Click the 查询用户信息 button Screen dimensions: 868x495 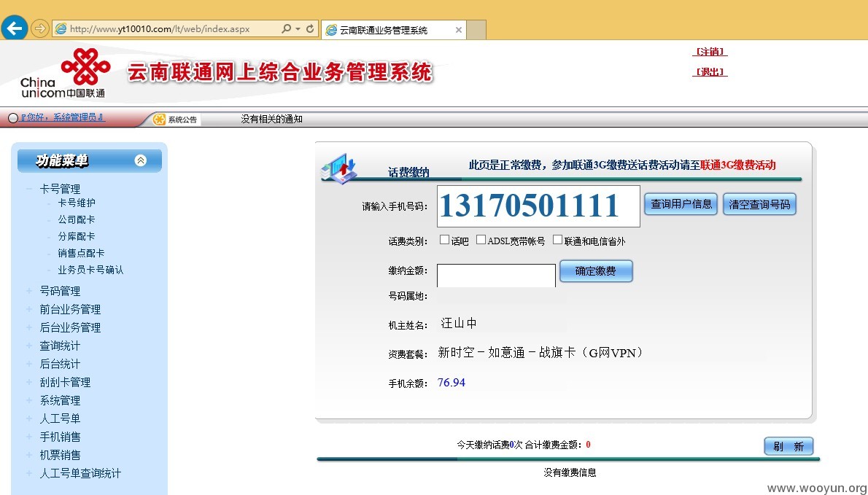tap(681, 204)
